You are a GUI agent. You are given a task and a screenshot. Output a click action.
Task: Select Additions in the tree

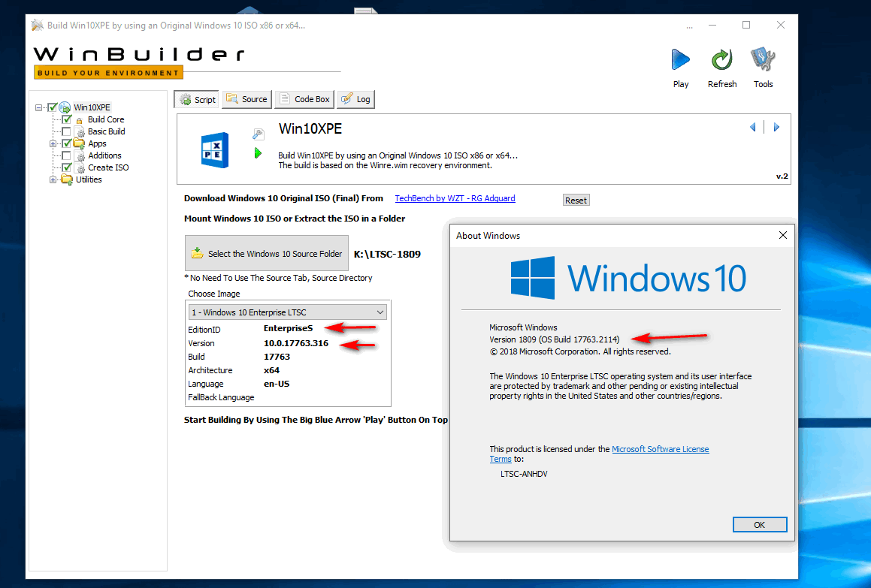[104, 155]
